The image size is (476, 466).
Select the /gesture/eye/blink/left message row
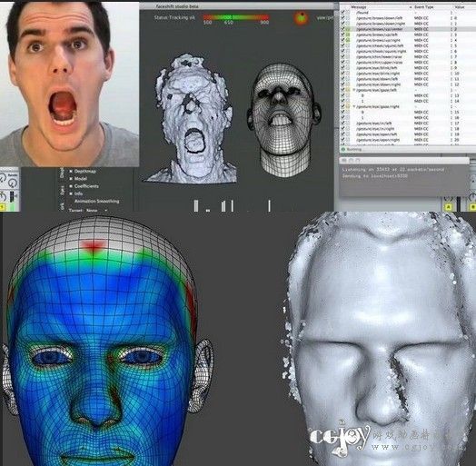[407, 68]
